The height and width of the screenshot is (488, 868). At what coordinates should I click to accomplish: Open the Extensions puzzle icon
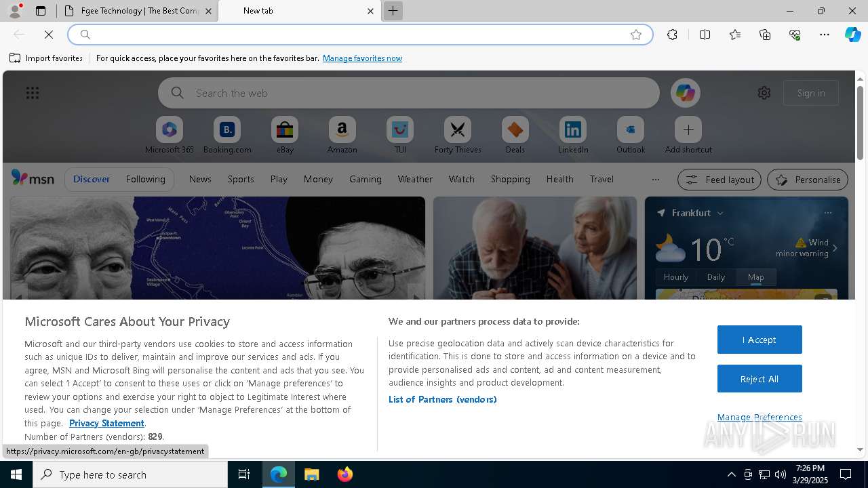672,35
